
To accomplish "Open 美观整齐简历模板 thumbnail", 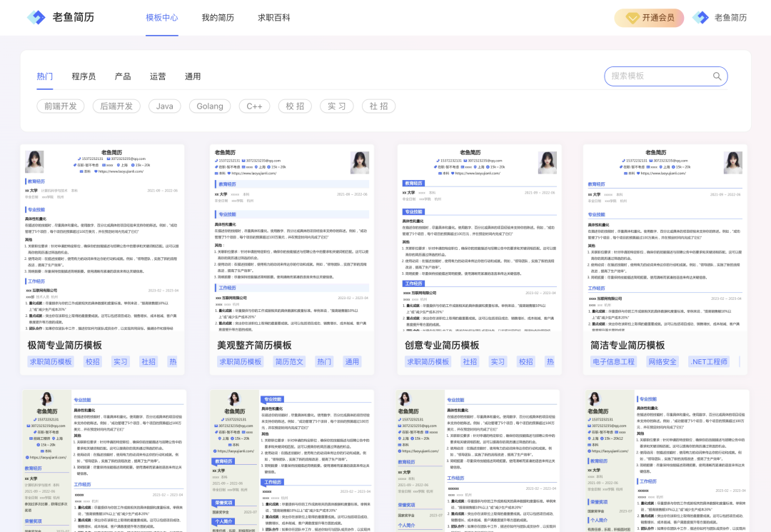I will 292,239.
